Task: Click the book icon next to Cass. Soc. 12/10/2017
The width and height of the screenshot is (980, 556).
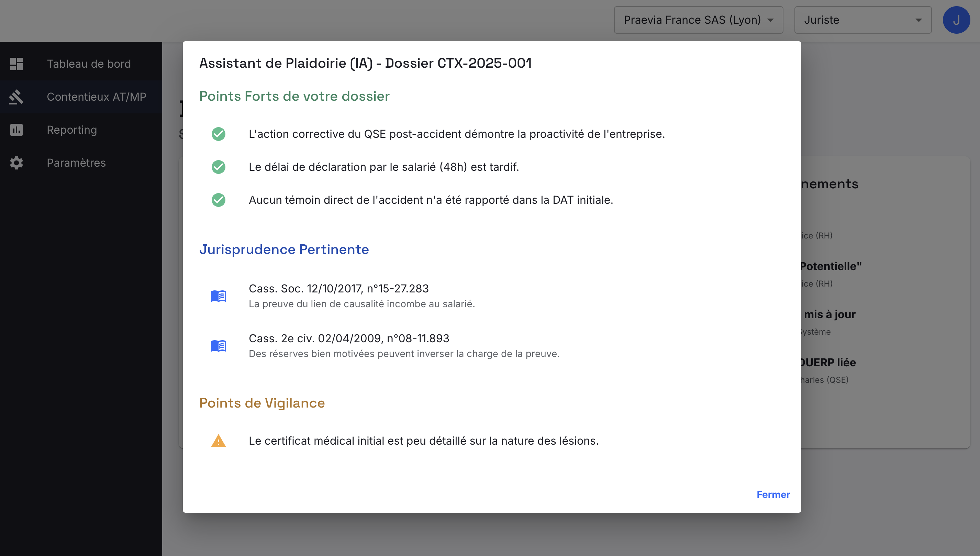Action: 219,296
